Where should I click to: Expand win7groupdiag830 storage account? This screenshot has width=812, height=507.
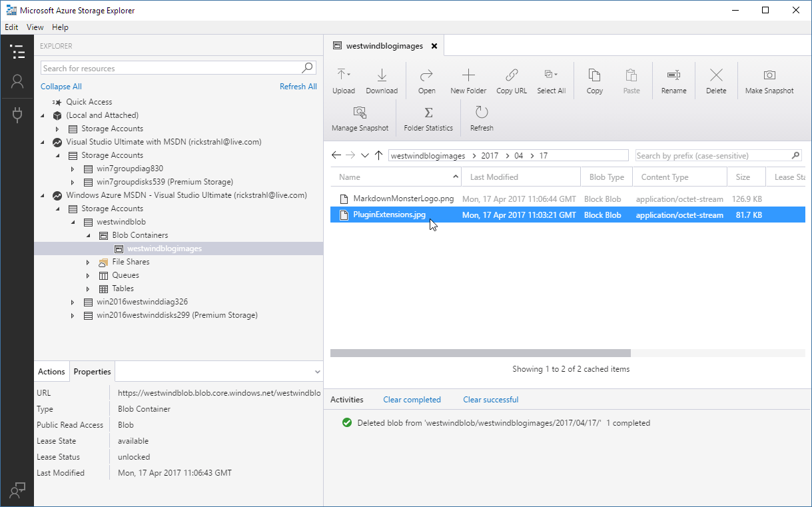coord(73,169)
